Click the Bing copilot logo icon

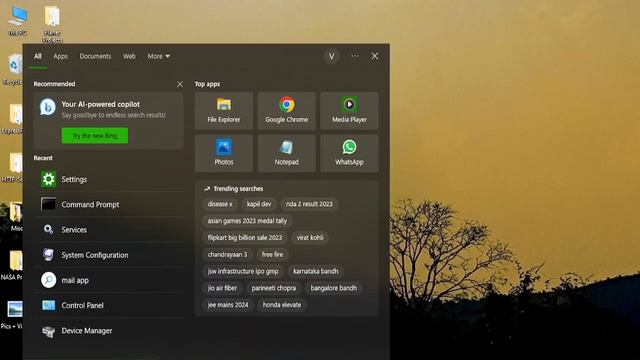pyautogui.click(x=48, y=107)
